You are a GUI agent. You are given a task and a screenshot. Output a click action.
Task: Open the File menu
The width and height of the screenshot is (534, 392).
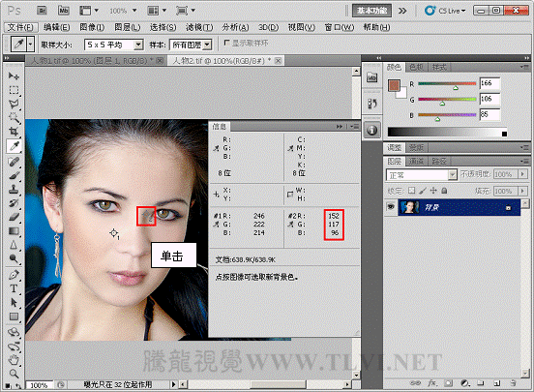pos(20,27)
